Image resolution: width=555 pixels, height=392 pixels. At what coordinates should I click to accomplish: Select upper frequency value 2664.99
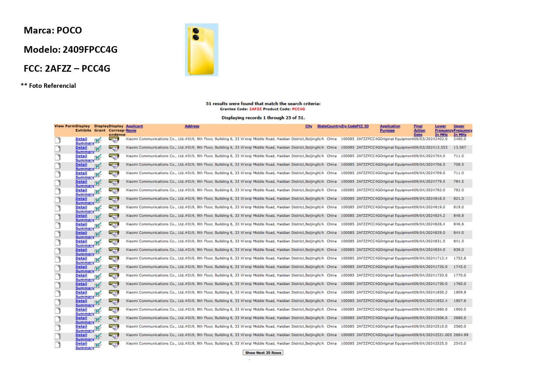click(x=461, y=335)
